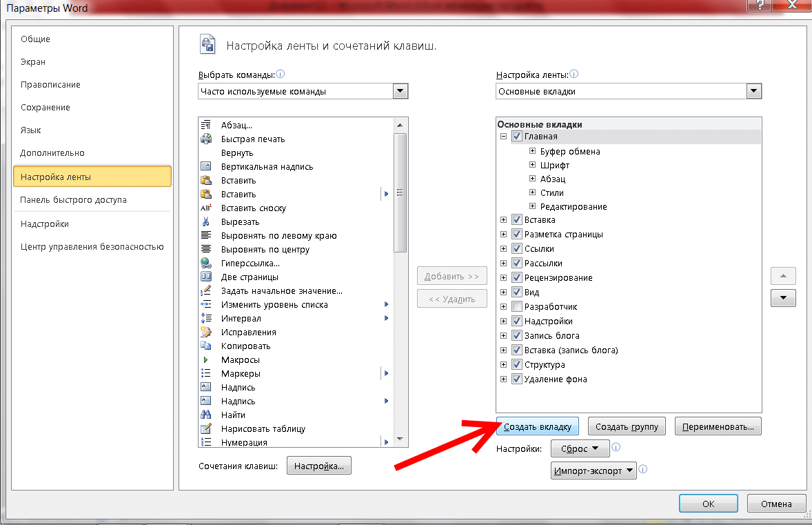This screenshot has height=525, width=812.
Task: Pick the Копировать icon in the commands list
Action: pos(206,346)
